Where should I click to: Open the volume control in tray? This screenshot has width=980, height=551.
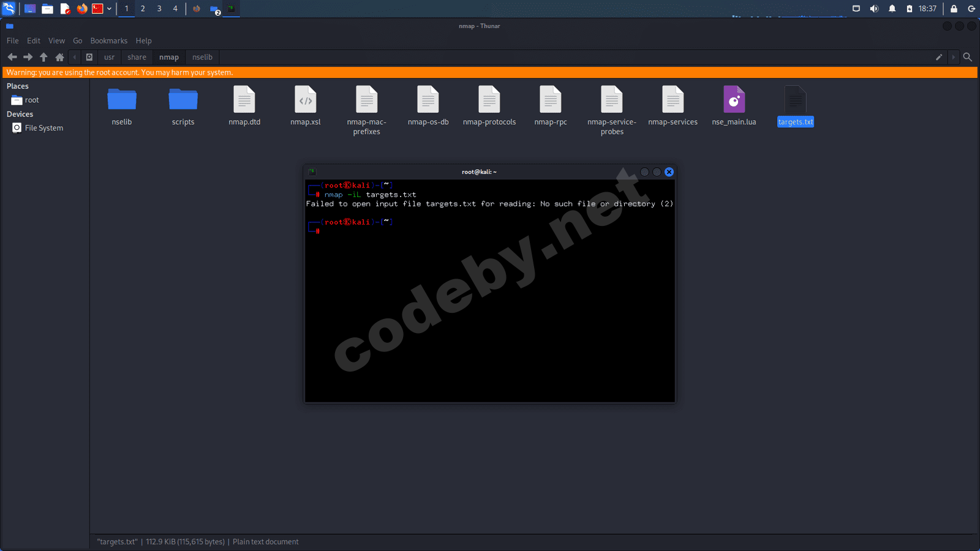pos(874,9)
